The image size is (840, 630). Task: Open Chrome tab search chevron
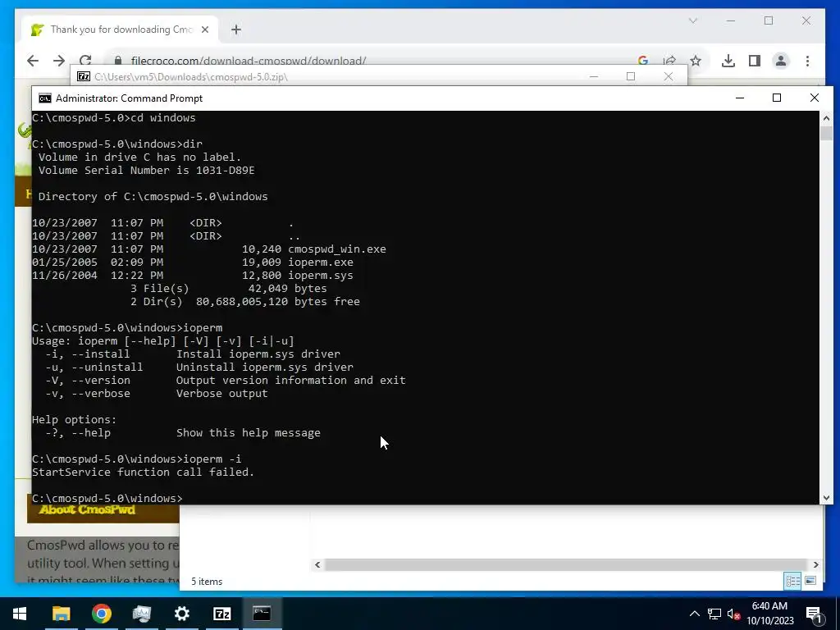(692, 21)
